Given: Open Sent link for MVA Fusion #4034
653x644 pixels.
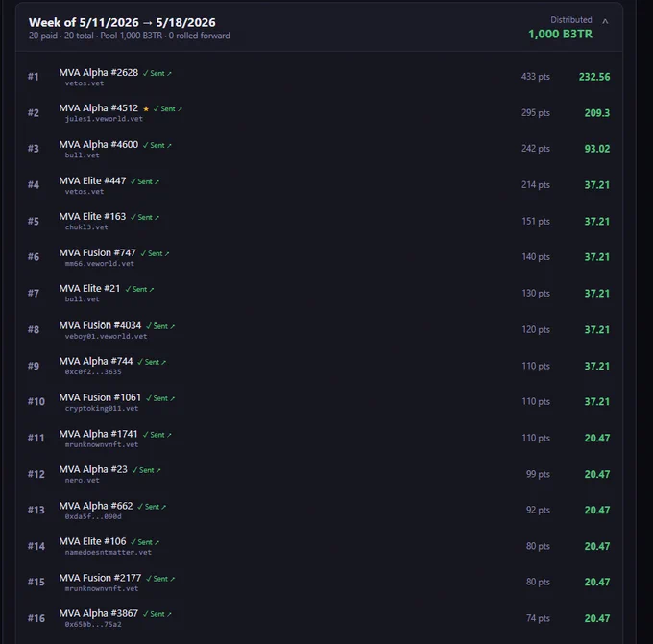Looking at the screenshot, I should click(160, 326).
